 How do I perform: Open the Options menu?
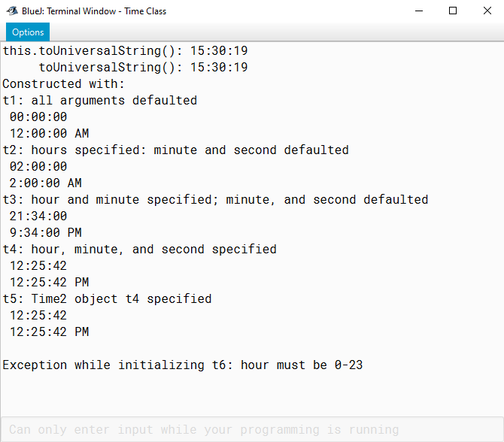click(x=28, y=32)
